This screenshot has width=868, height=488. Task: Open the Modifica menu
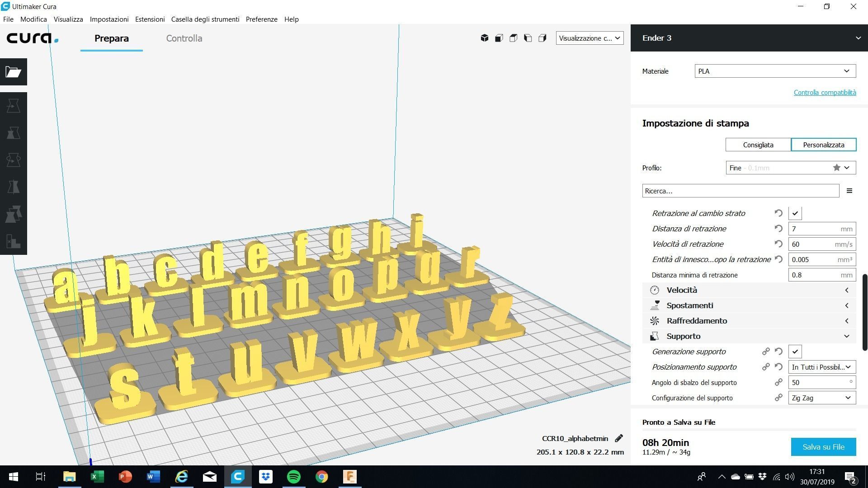point(33,19)
